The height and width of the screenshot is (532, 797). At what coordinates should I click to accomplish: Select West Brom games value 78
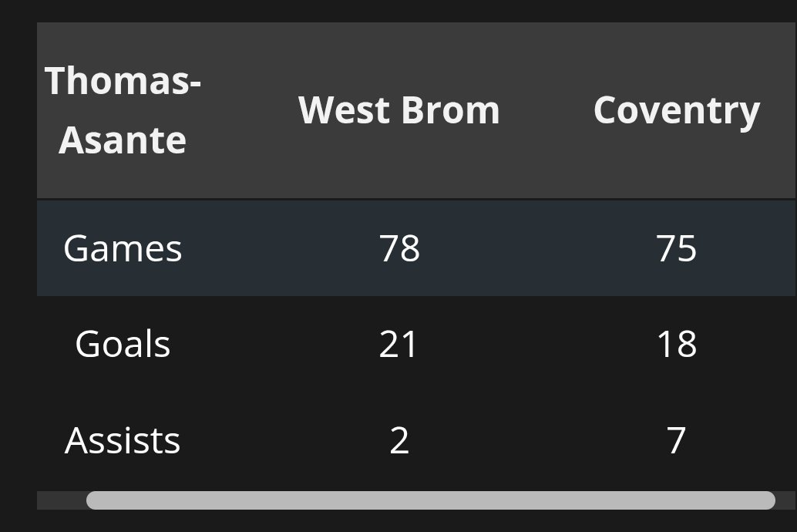coord(399,248)
